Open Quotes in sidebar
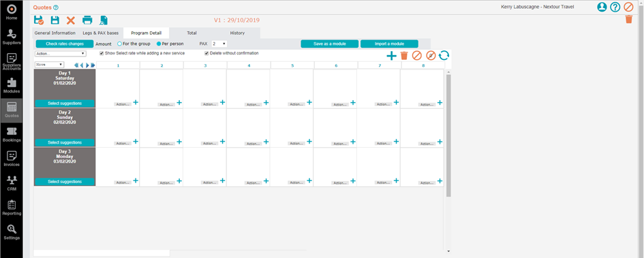644x258 pixels. pyautogui.click(x=12, y=110)
